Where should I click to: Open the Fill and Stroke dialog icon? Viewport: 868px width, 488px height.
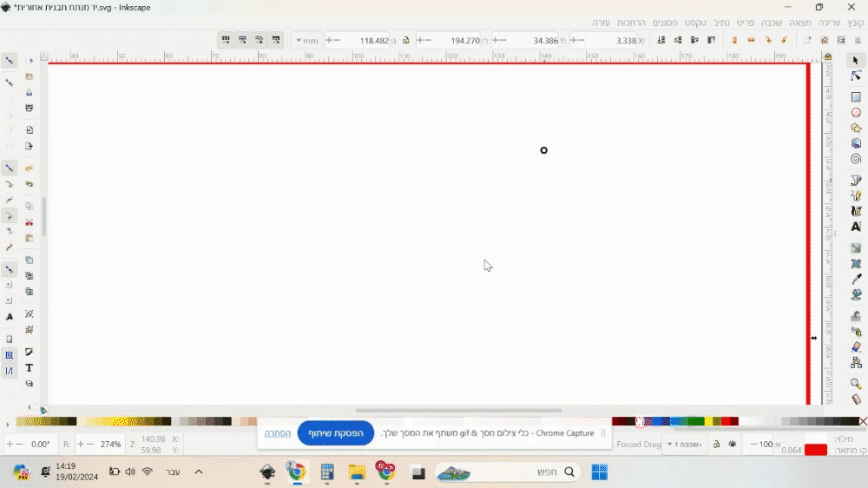click(x=30, y=353)
